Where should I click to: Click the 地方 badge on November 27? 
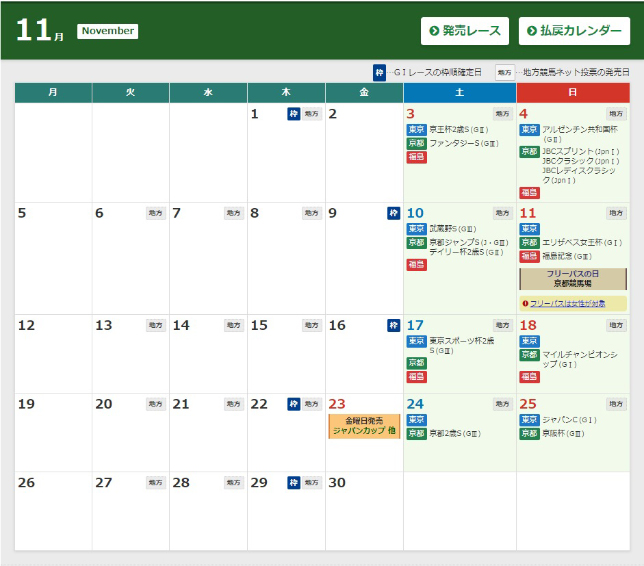click(x=156, y=482)
